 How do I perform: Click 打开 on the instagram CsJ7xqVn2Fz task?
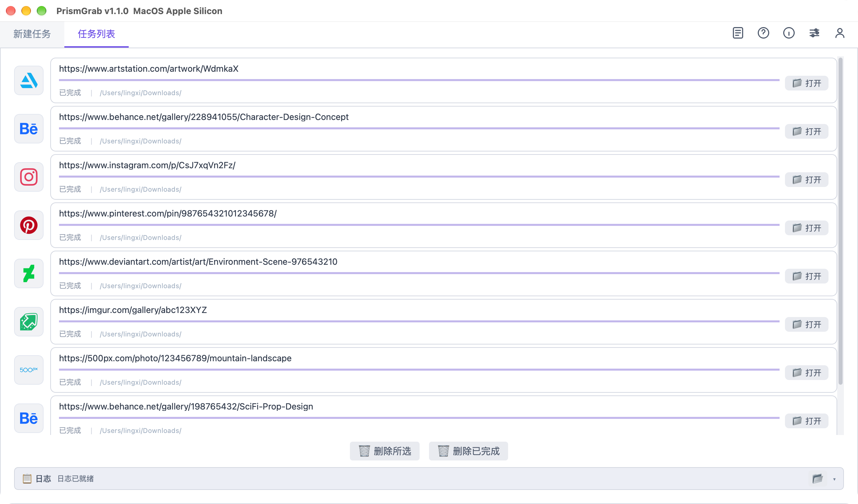tap(807, 180)
